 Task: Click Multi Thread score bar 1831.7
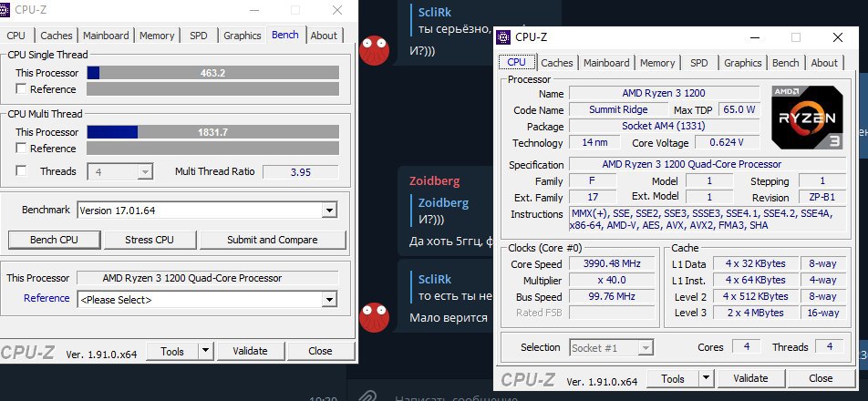213,131
